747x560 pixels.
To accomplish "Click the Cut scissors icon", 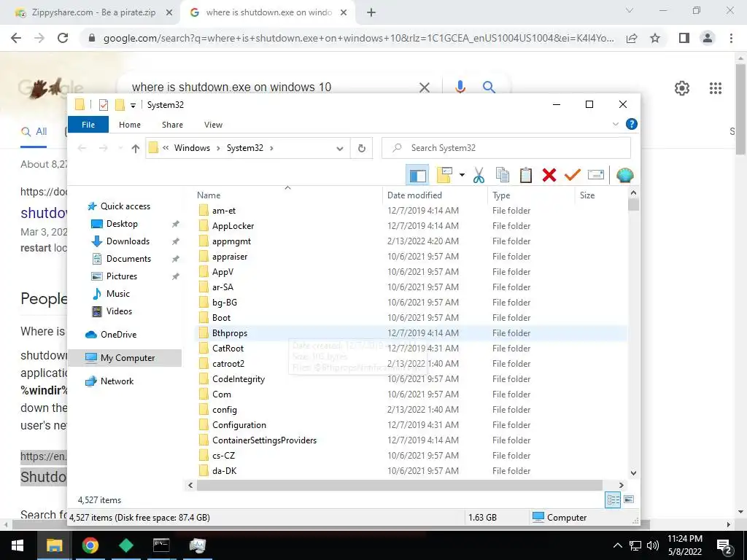I will [x=479, y=175].
